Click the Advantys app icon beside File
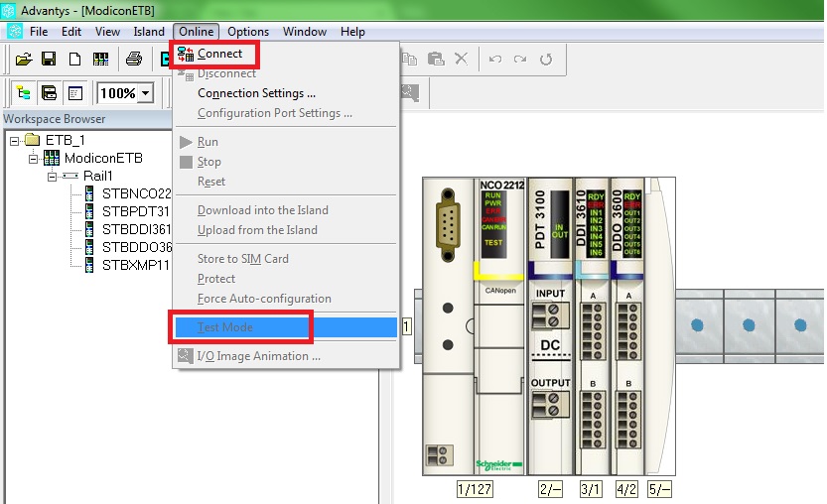 click(14, 31)
